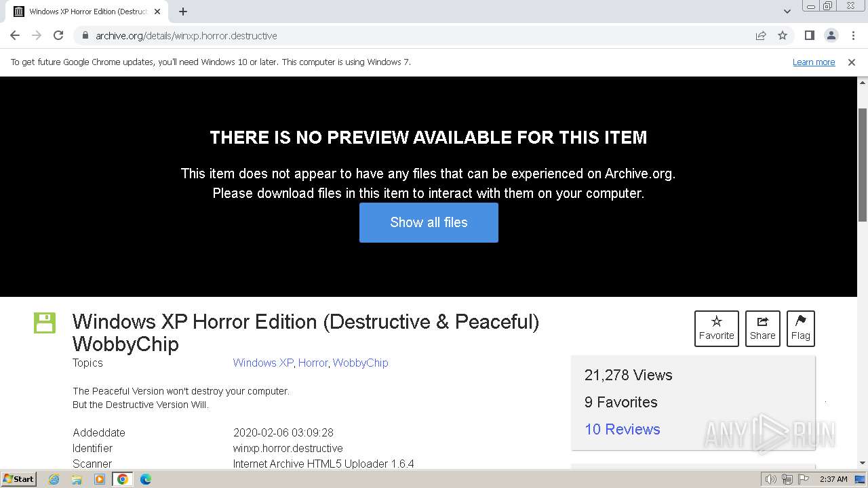Click the Addeddate value 2020-02-06 03:09:28

pos(283,432)
